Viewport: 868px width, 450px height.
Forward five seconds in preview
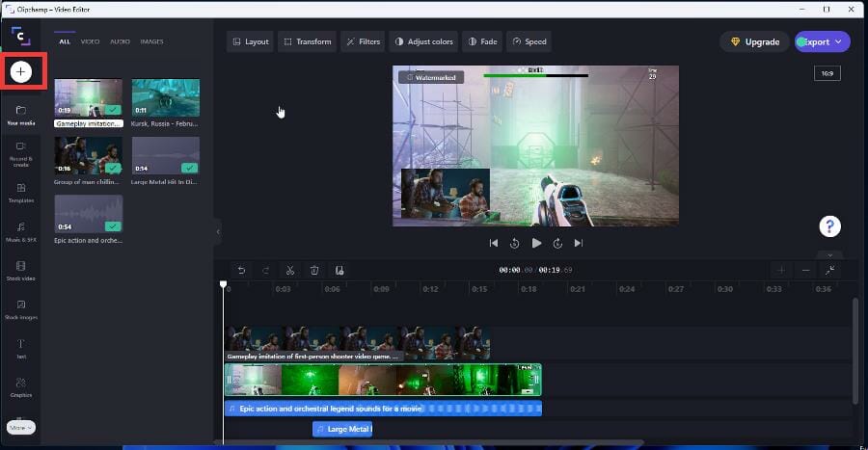coord(557,243)
